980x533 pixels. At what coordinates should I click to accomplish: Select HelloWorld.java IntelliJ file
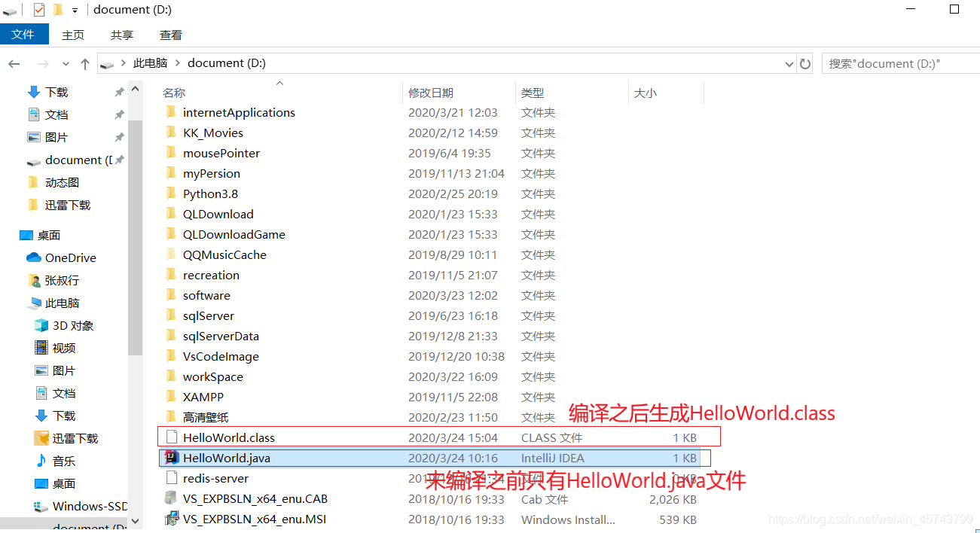pyautogui.click(x=226, y=458)
